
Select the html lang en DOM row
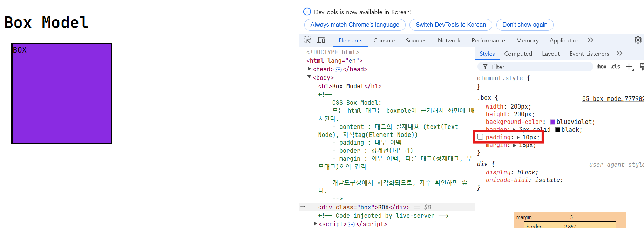(x=334, y=61)
